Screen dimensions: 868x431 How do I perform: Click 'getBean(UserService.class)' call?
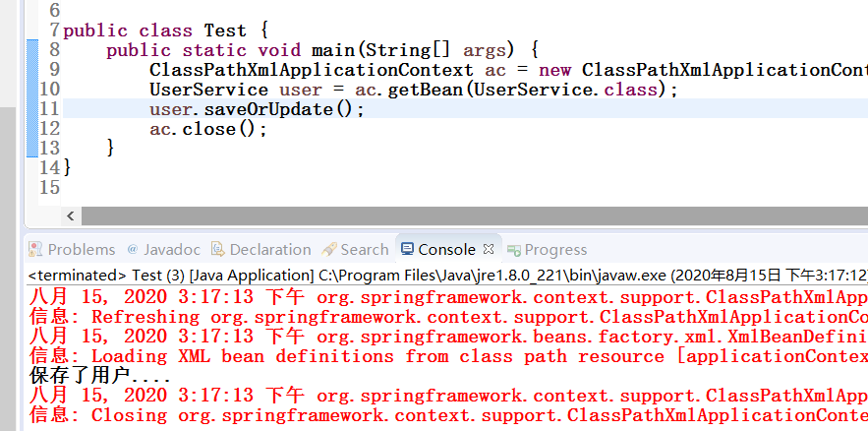pyautogui.click(x=527, y=90)
